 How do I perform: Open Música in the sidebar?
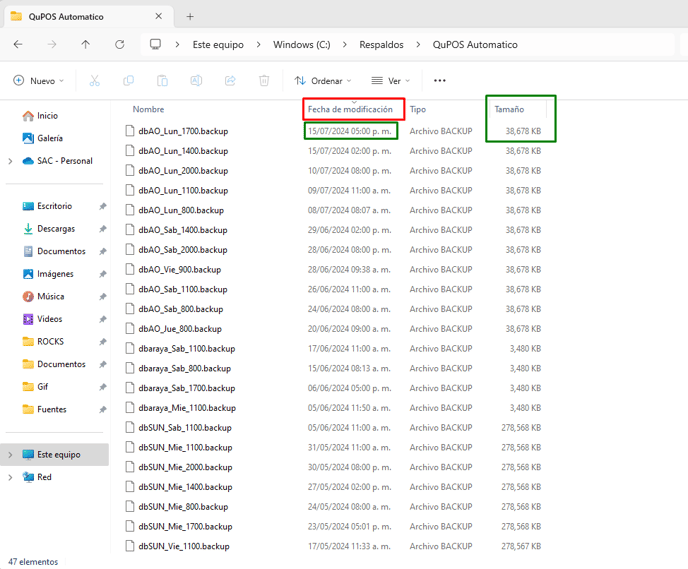coord(43,297)
